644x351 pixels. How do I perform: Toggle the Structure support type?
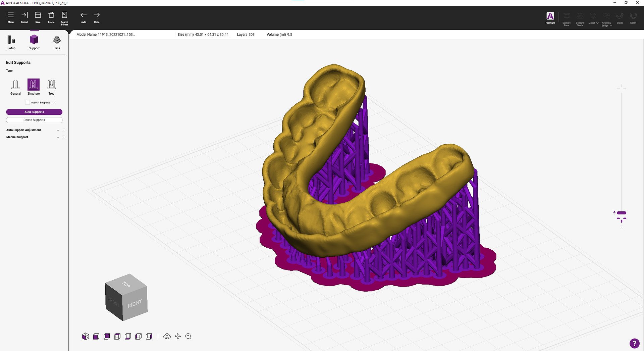click(x=33, y=86)
